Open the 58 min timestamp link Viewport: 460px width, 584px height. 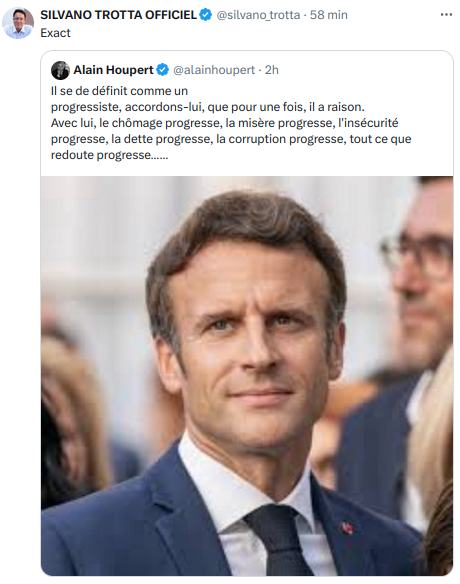tap(329, 15)
